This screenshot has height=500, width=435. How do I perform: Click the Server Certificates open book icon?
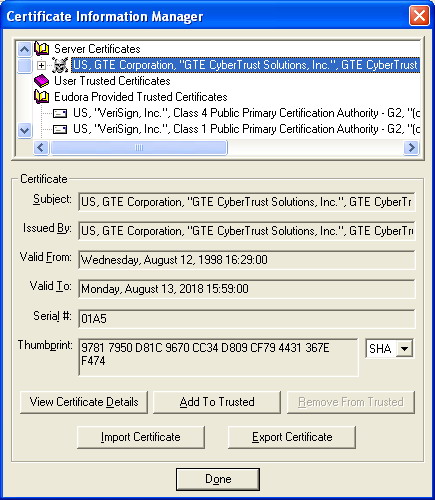42,49
